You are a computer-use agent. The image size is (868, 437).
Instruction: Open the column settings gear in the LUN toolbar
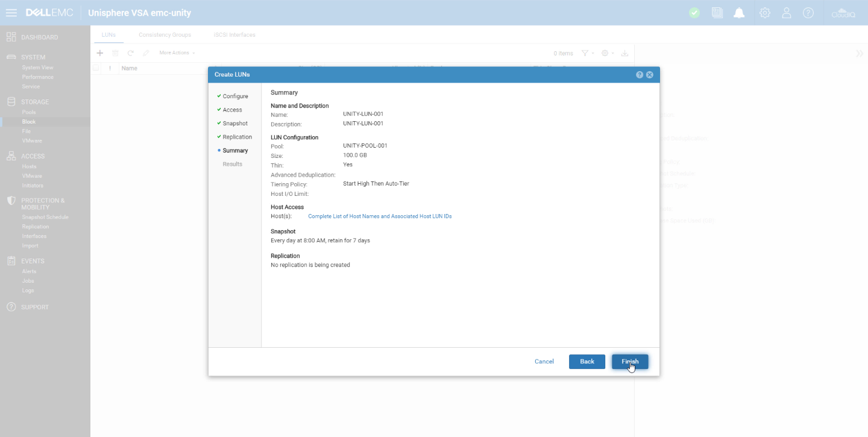pos(605,53)
